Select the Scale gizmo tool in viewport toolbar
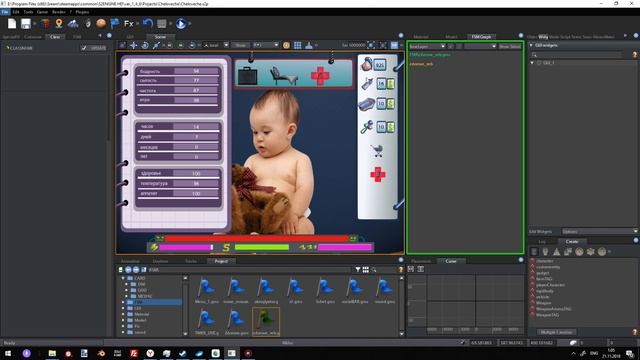This screenshot has height=360, width=640. tap(156, 45)
